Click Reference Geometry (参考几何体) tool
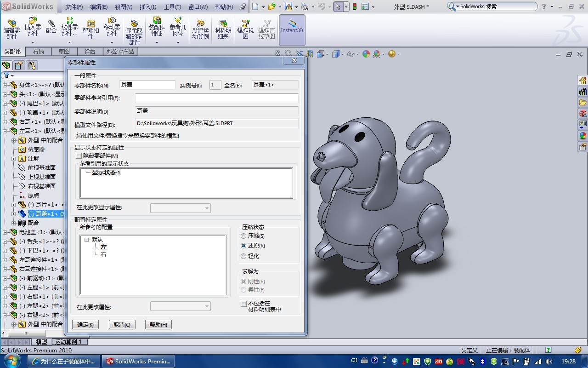This screenshot has height=368, width=588. coord(178,27)
